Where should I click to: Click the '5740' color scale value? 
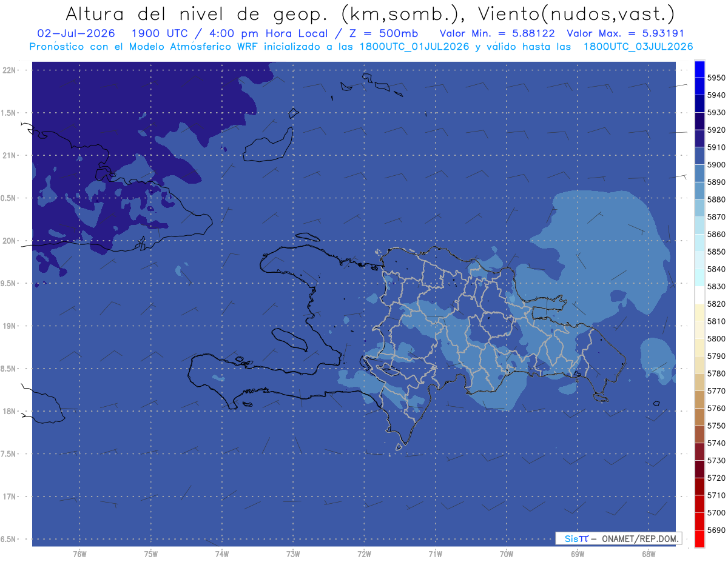click(716, 443)
